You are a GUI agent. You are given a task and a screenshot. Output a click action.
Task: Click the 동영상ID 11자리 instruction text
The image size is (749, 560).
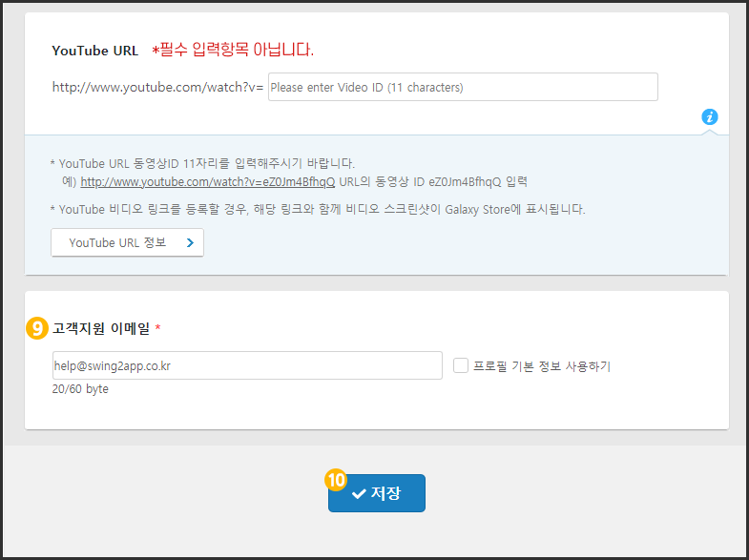pyautogui.click(x=206, y=164)
